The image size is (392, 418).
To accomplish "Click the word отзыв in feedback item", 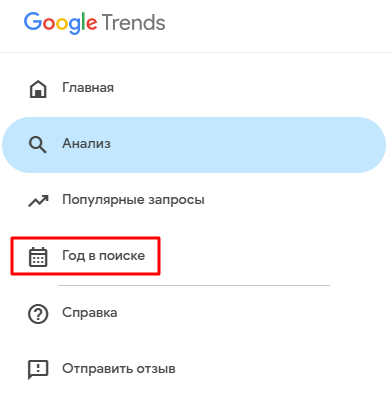I will tap(157, 369).
